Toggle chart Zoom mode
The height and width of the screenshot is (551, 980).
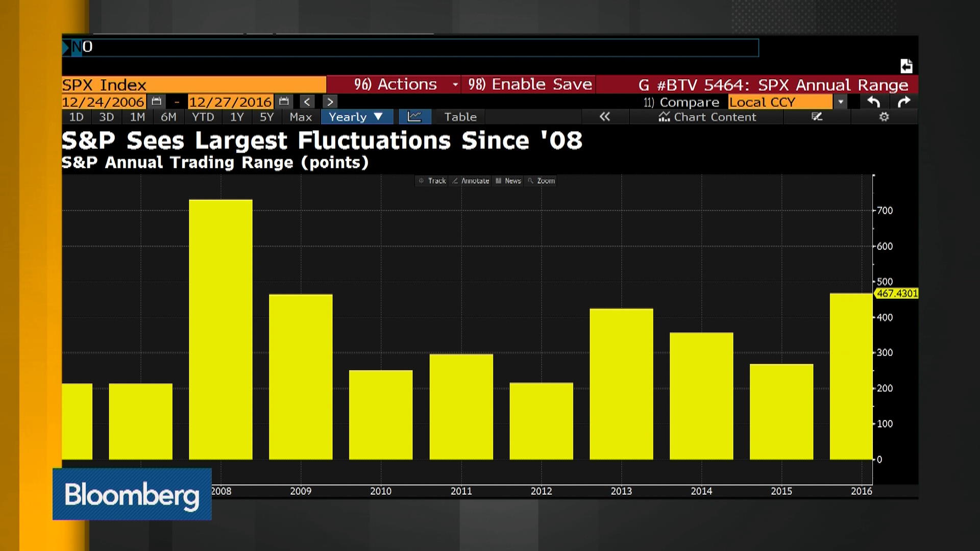tap(541, 181)
